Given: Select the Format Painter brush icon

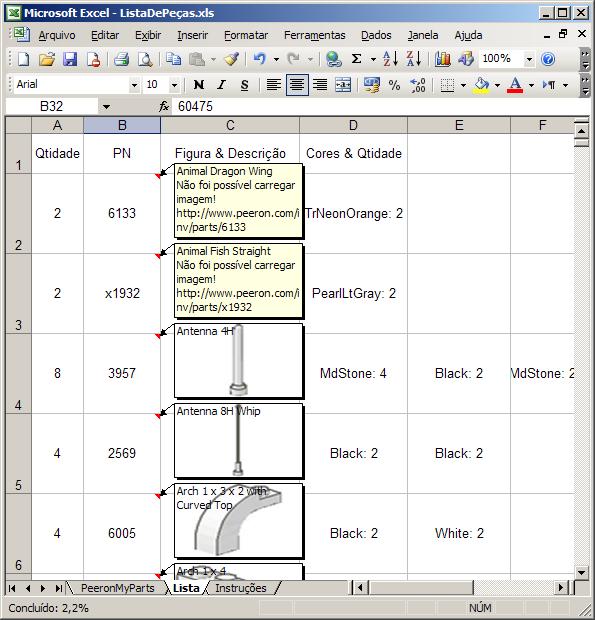Looking at the screenshot, I should coord(232,59).
